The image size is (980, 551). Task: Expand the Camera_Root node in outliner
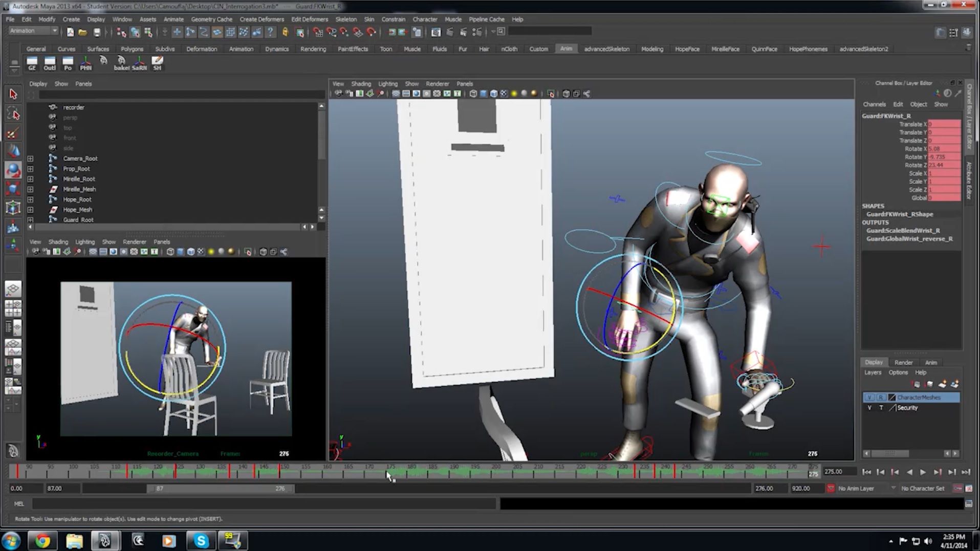31,159
